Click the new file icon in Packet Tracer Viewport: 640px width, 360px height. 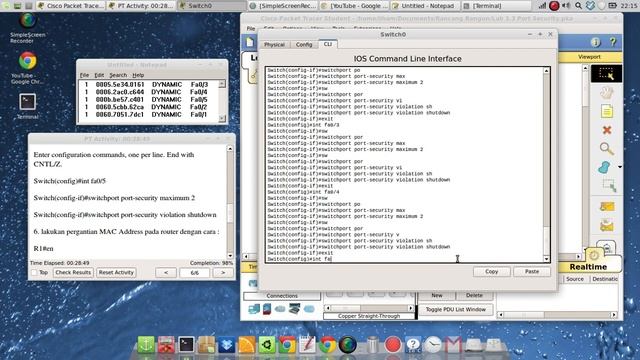coord(250,42)
